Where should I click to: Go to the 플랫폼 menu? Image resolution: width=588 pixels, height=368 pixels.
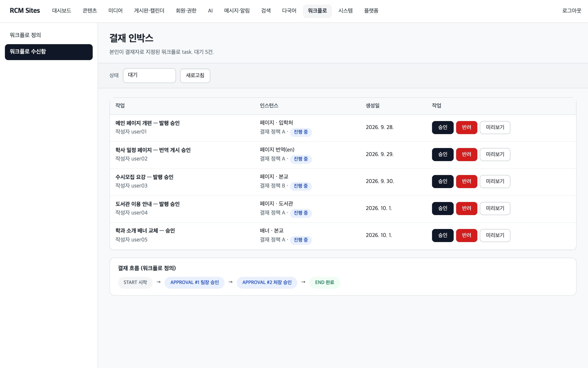tap(371, 11)
